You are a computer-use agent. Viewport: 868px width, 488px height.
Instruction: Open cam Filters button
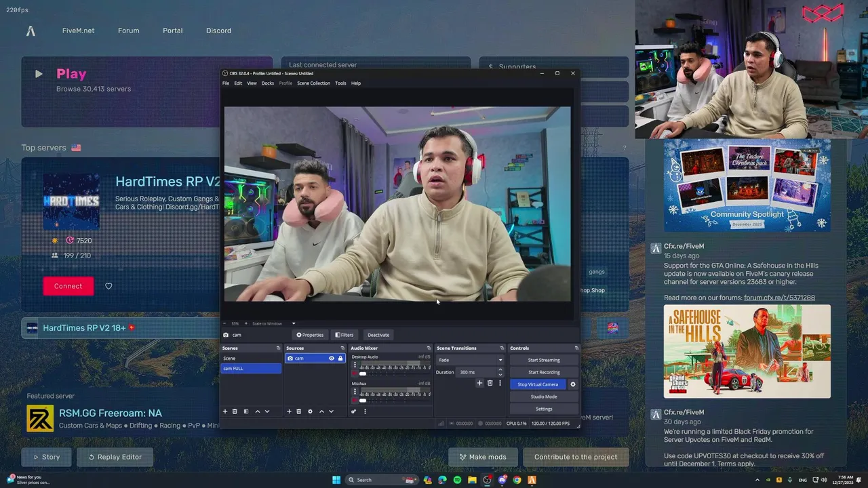[344, 335]
